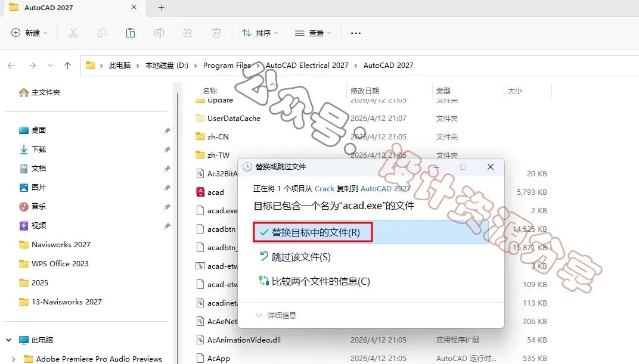639x364 pixels.
Task: Open 桌面 (Desktop) in sidebar
Action: pyautogui.click(x=33, y=130)
